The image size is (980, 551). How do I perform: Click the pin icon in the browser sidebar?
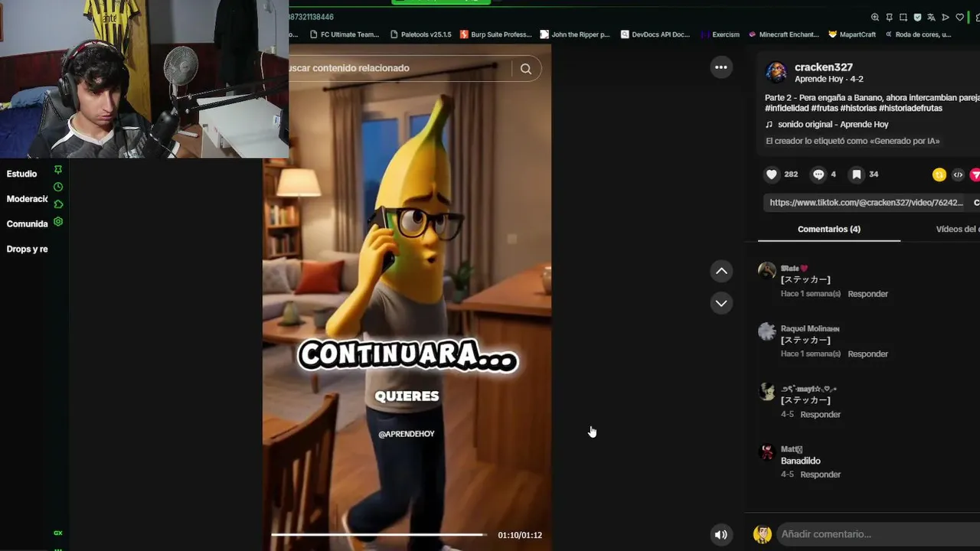(x=58, y=170)
